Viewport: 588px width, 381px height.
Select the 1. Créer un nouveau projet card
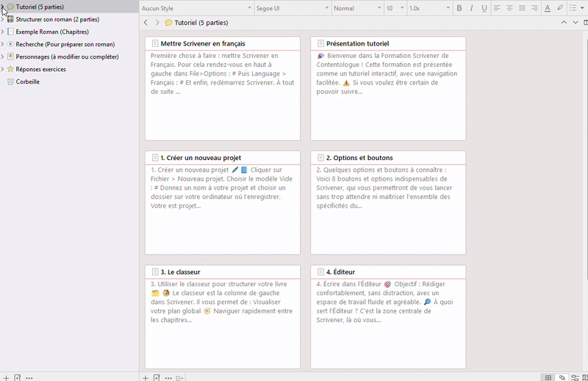223,203
